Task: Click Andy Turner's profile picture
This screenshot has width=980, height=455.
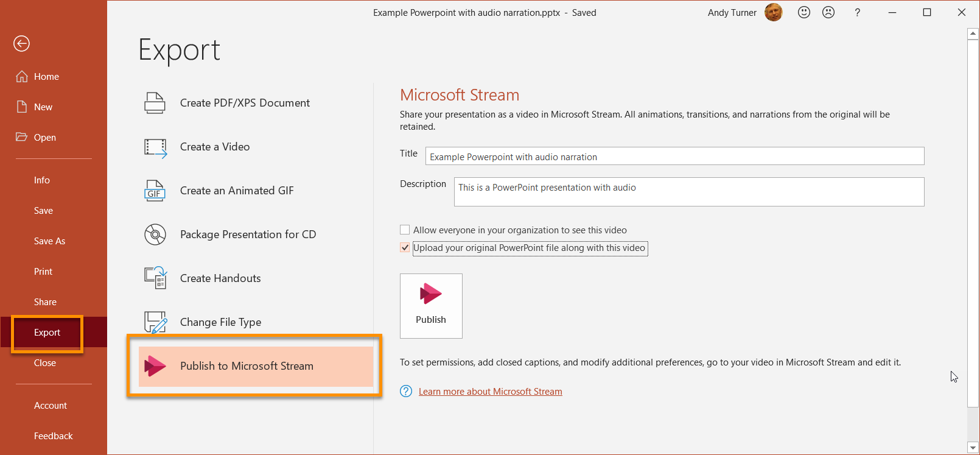Action: (x=774, y=12)
